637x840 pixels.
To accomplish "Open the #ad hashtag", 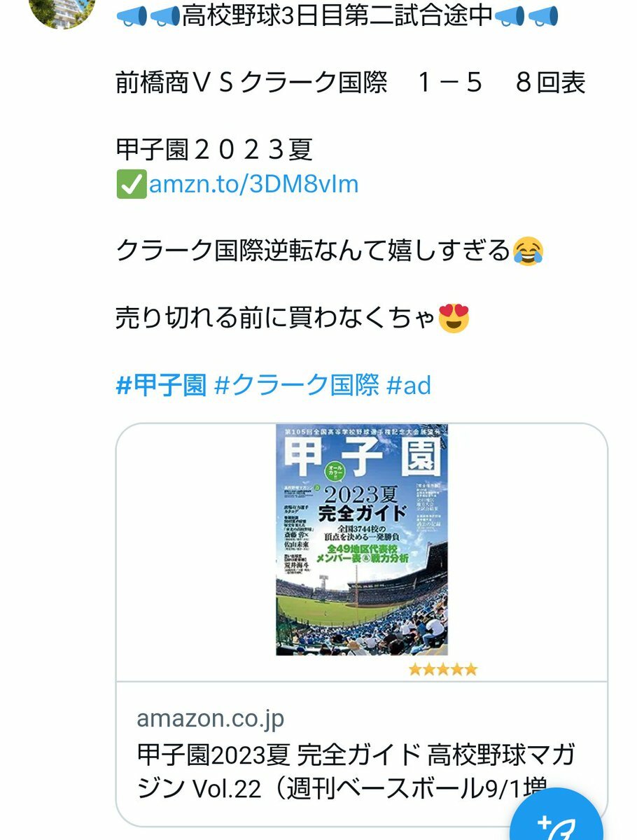I will [409, 385].
